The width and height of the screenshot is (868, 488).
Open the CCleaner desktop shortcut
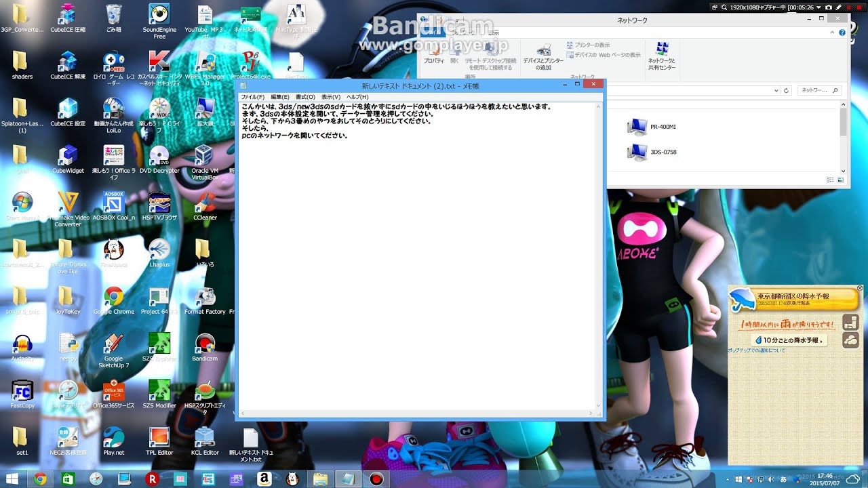coord(205,205)
